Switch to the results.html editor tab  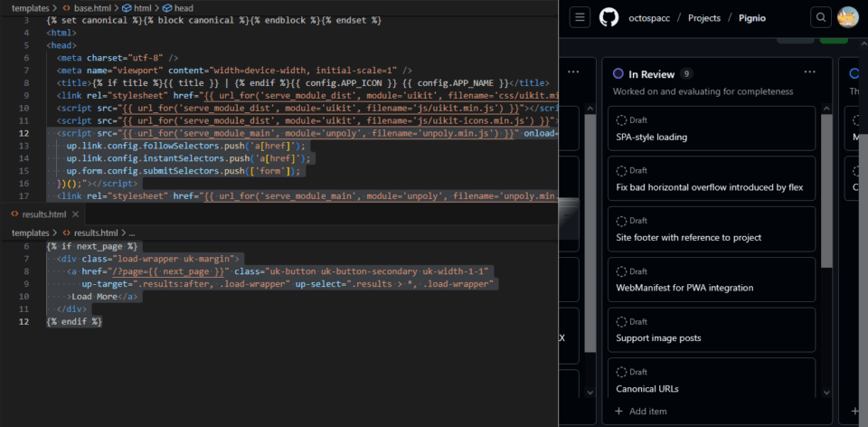tap(44, 214)
